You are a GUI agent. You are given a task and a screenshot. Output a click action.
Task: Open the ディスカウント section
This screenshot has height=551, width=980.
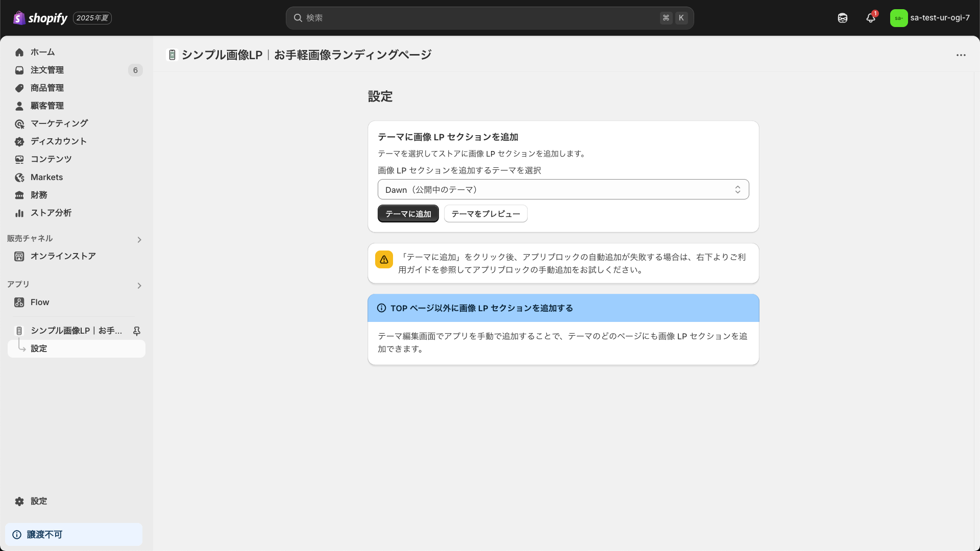pos(58,141)
